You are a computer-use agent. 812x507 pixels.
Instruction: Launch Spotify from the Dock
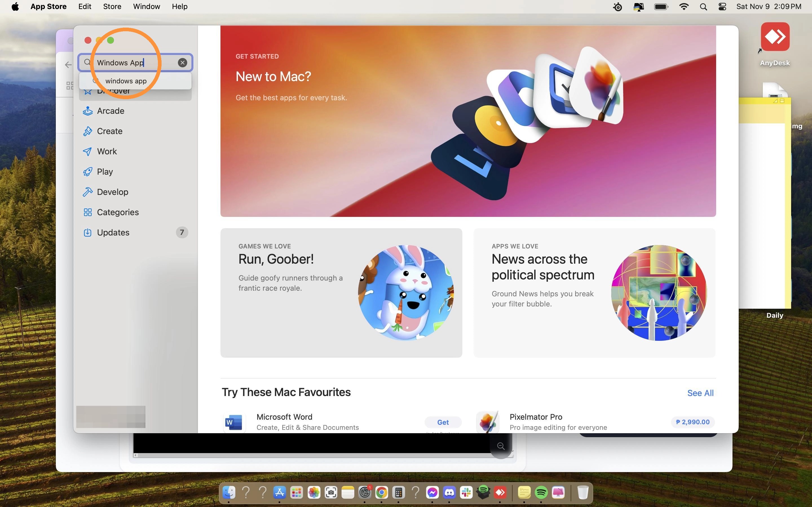(541, 492)
